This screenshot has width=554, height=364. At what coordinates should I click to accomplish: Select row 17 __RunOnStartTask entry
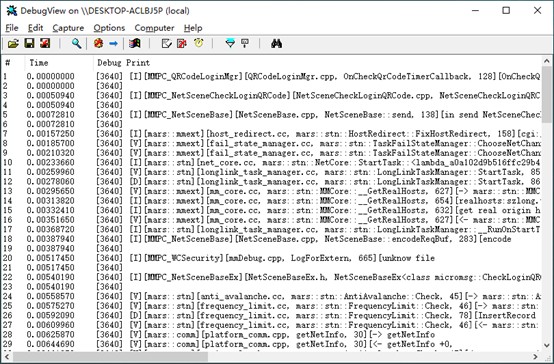pyautogui.click(x=272, y=229)
